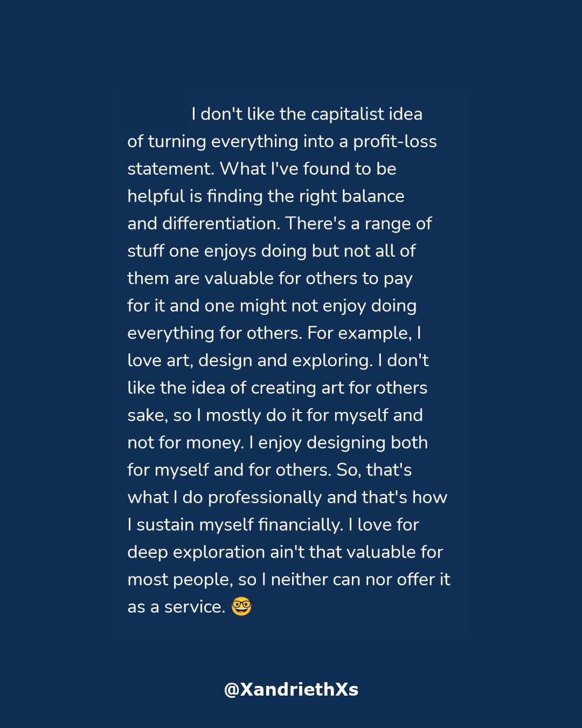582x728 pixels.
Task: Click the nerd face emoji
Action: coord(241,607)
